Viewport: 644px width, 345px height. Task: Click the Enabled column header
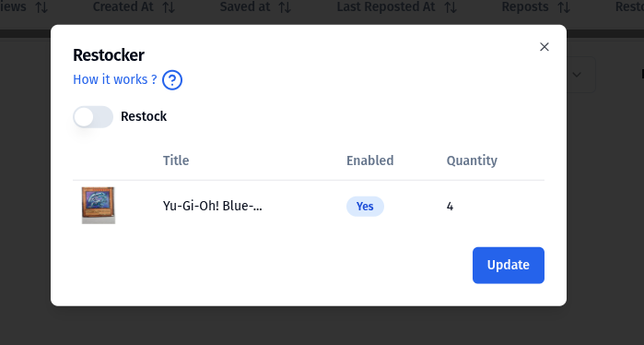tap(370, 161)
